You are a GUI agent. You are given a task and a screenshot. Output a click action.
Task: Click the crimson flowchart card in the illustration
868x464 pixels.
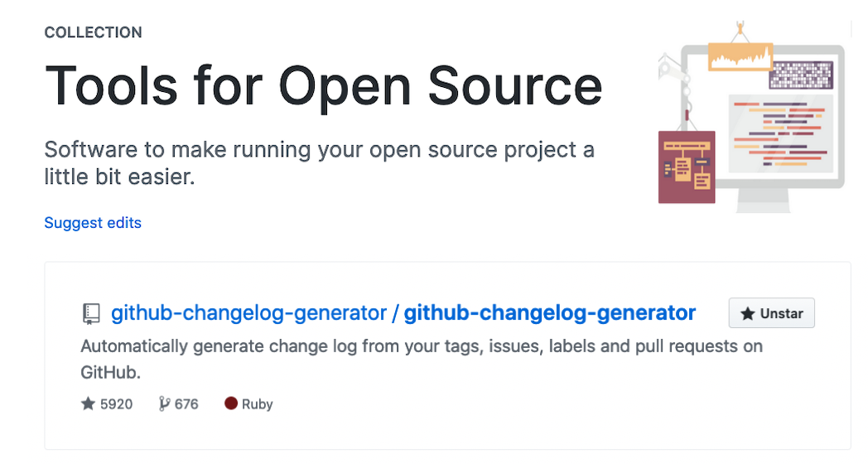[x=687, y=167]
